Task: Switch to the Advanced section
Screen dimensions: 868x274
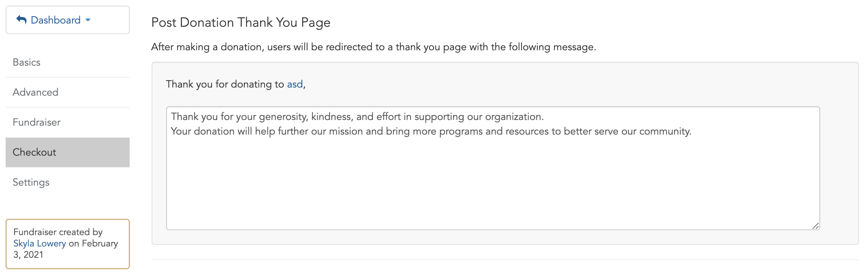Action: click(68, 92)
